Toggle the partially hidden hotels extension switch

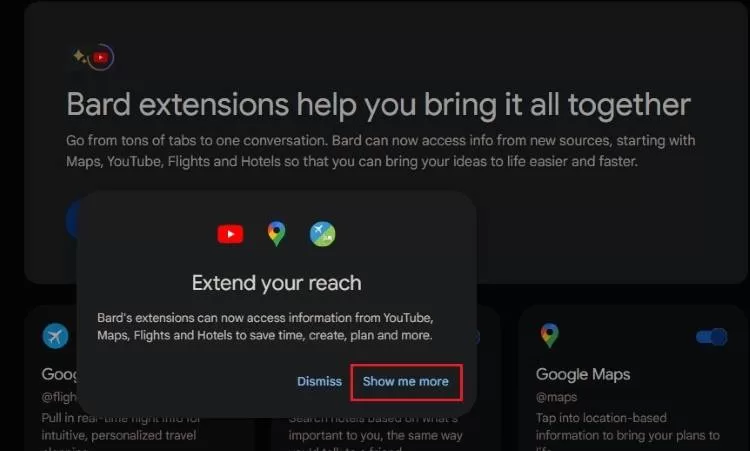point(477,337)
